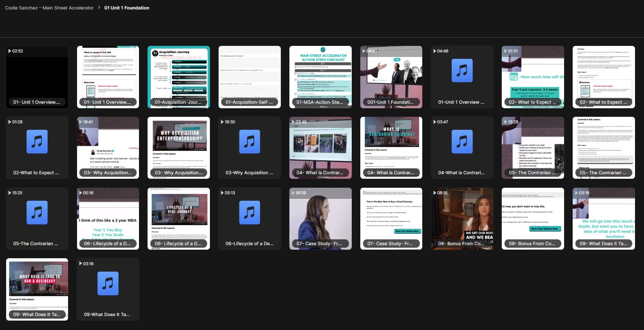644x330 pixels.
Task: Click play triangle beside 04:41 duration
Action: pyautogui.click(x=364, y=51)
